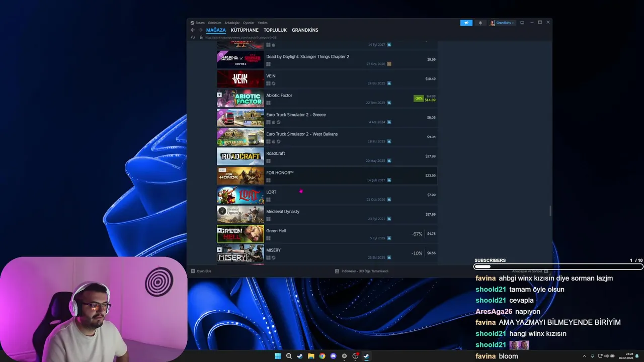Open the Steam notifications bell
The width and height of the screenshot is (644, 362).
tap(480, 23)
